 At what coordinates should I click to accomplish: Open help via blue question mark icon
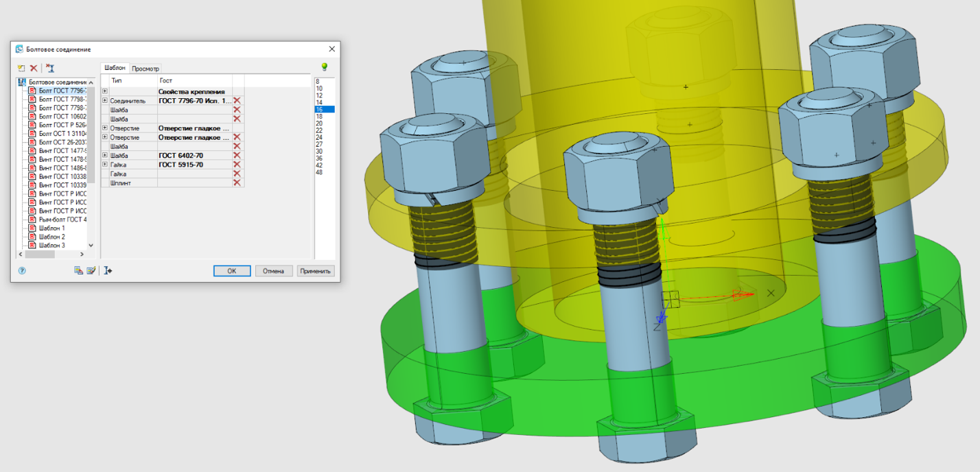pyautogui.click(x=22, y=271)
